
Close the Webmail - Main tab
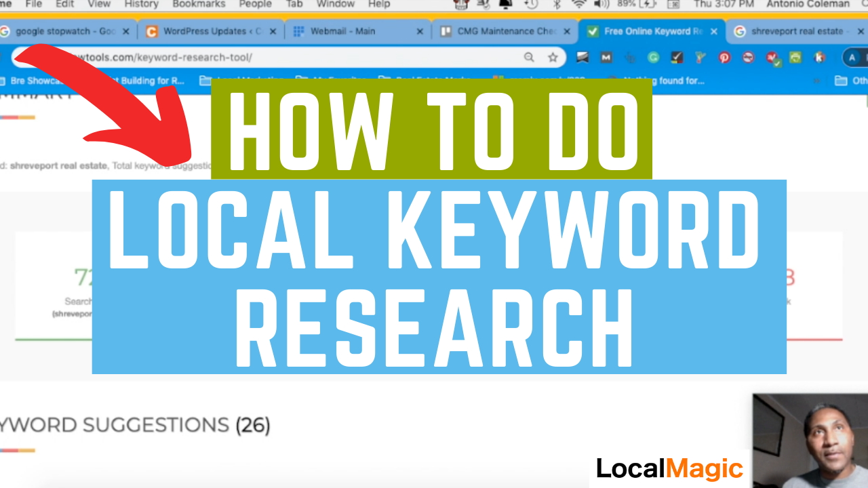[420, 31]
